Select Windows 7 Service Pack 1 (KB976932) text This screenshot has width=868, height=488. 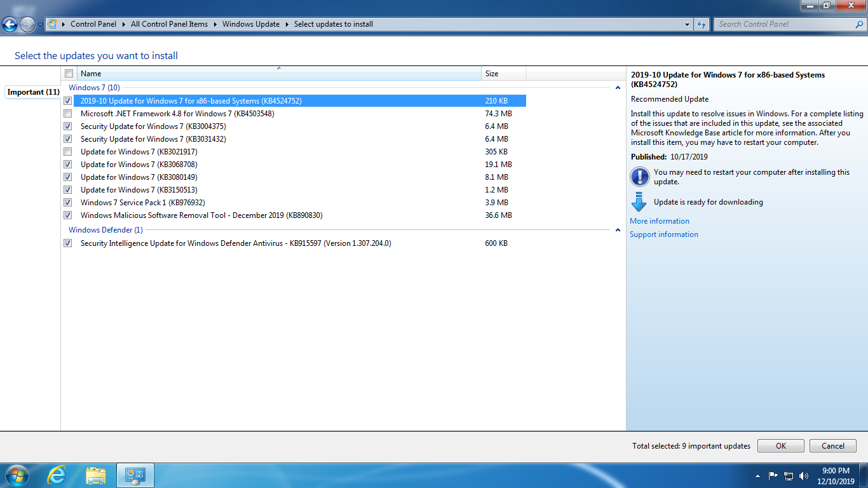click(142, 203)
